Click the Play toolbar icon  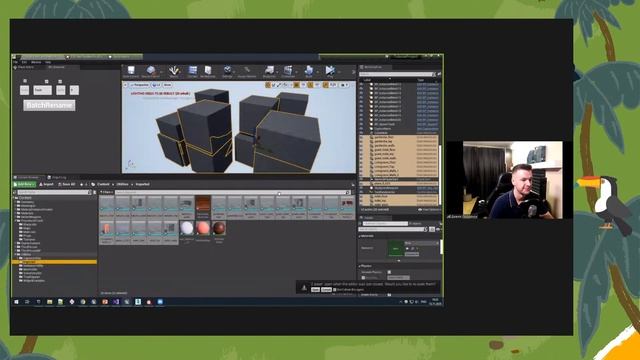pyautogui.click(x=330, y=71)
